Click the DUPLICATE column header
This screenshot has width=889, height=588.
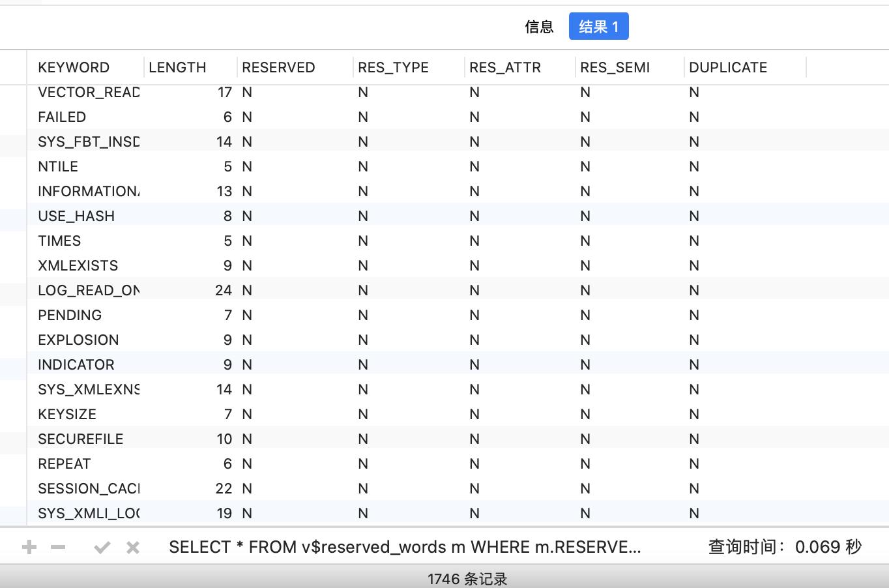tap(728, 67)
